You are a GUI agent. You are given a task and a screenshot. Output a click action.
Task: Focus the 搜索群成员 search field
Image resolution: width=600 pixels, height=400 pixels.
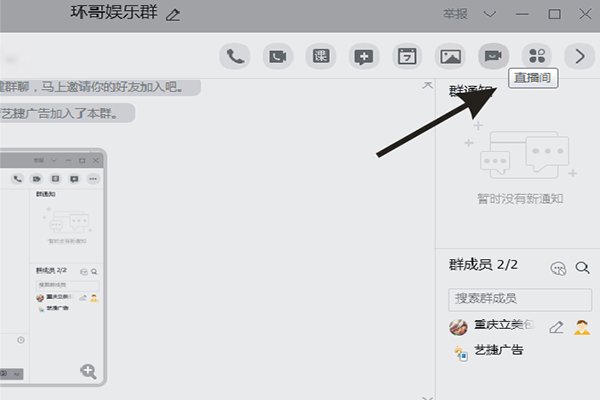pos(520,299)
